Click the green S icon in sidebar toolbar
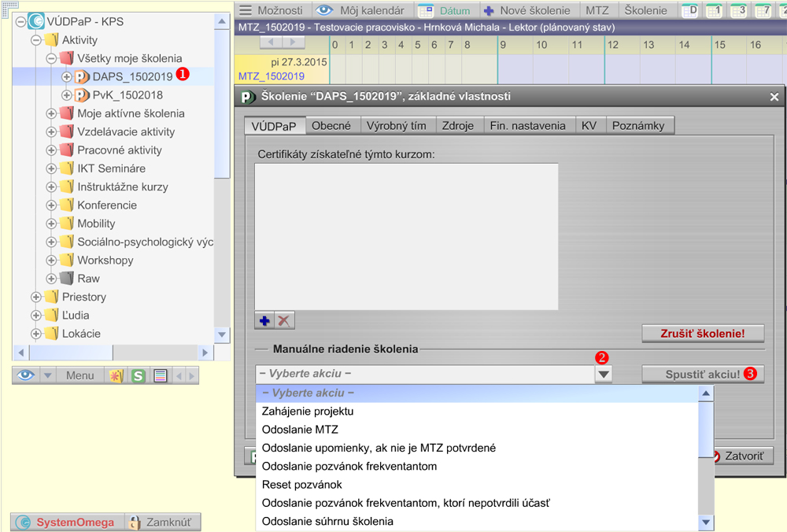The height and width of the screenshot is (532, 787). click(139, 375)
